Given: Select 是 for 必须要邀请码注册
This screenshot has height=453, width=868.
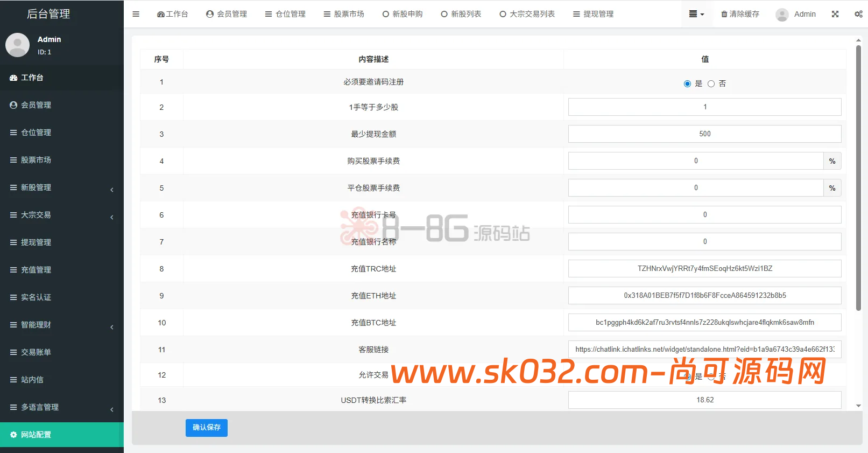Looking at the screenshot, I should (x=687, y=83).
